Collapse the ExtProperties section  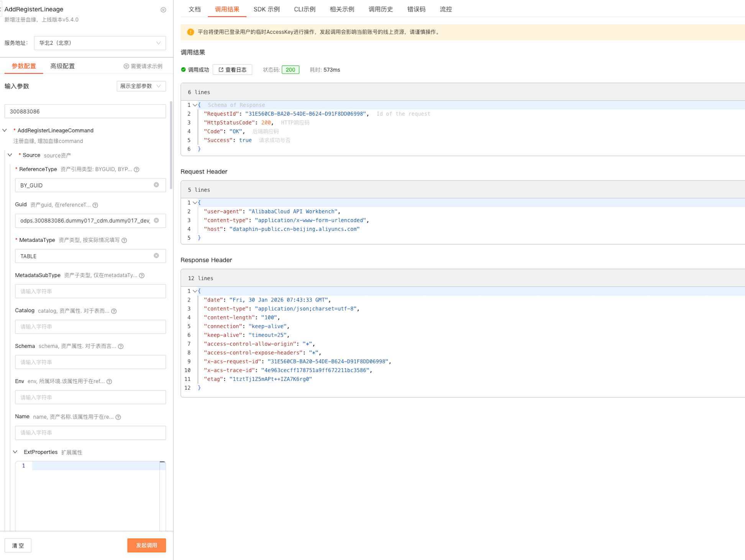[15, 452]
